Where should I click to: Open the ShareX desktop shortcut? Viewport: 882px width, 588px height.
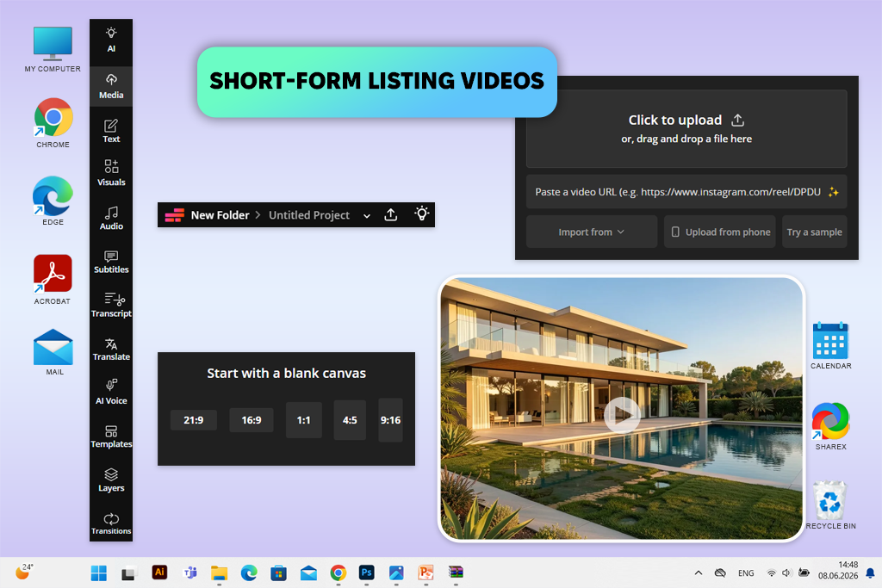click(831, 426)
